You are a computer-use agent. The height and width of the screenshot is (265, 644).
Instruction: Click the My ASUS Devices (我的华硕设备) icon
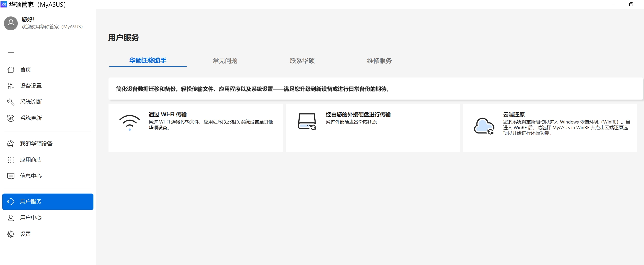tap(11, 144)
